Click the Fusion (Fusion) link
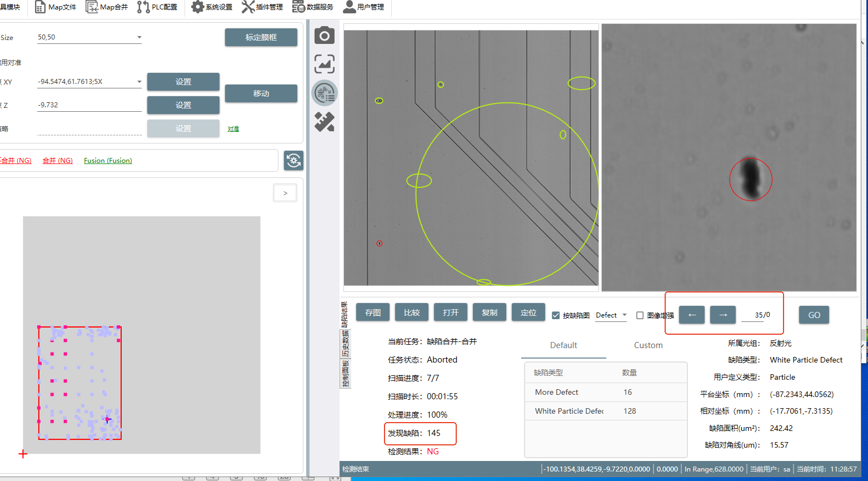 click(108, 161)
